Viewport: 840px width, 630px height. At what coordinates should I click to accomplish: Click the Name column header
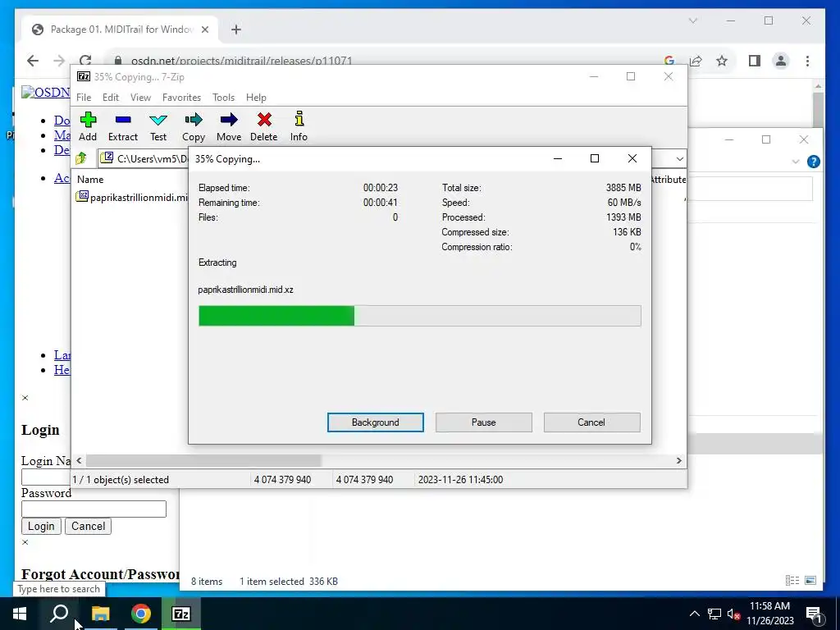point(90,180)
